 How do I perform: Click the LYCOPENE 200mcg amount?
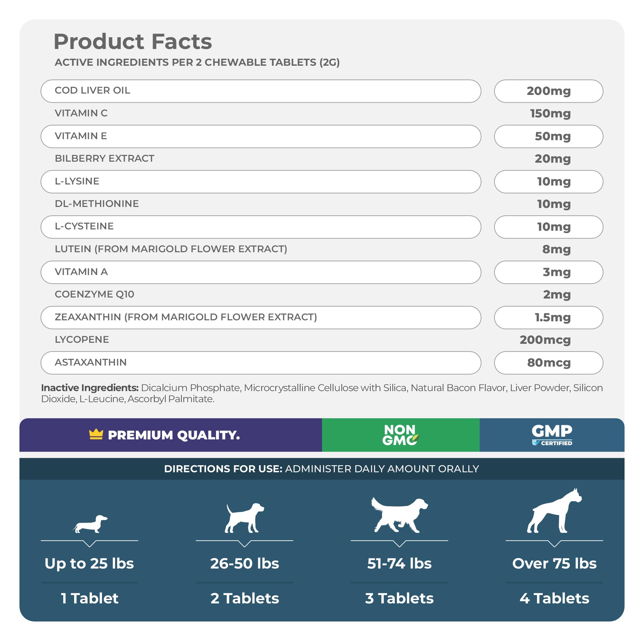tap(545, 340)
